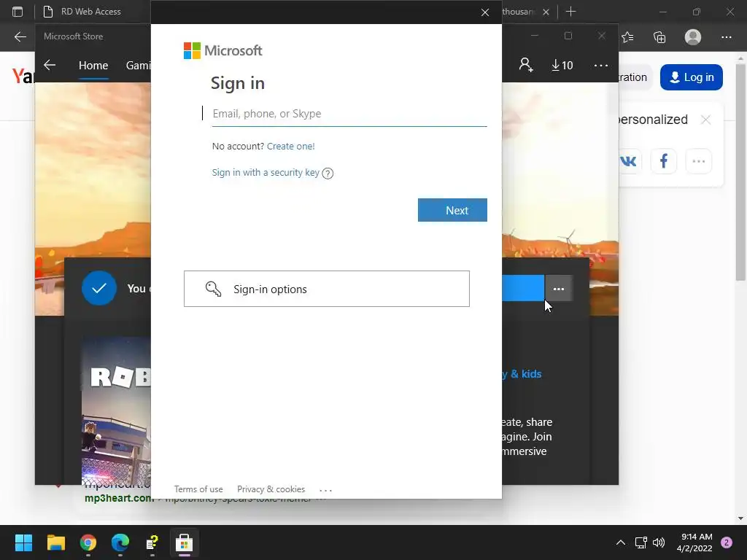Click the Edge browser back arrow
The height and width of the screenshot is (560, 747).
(x=20, y=36)
